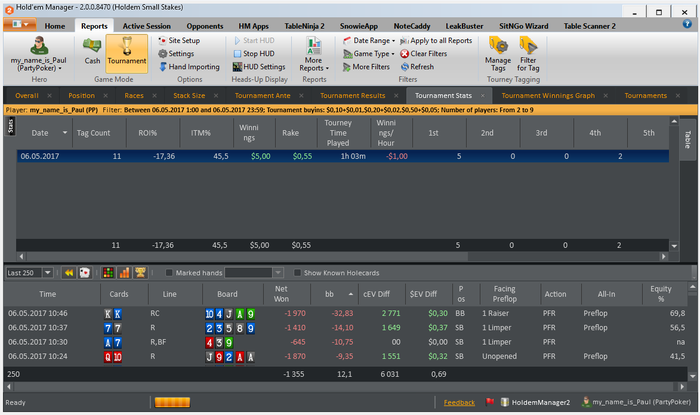Image resolution: width=700 pixels, height=415 pixels.
Task: Open the LeakBuster ribbon tab
Action: click(x=464, y=26)
